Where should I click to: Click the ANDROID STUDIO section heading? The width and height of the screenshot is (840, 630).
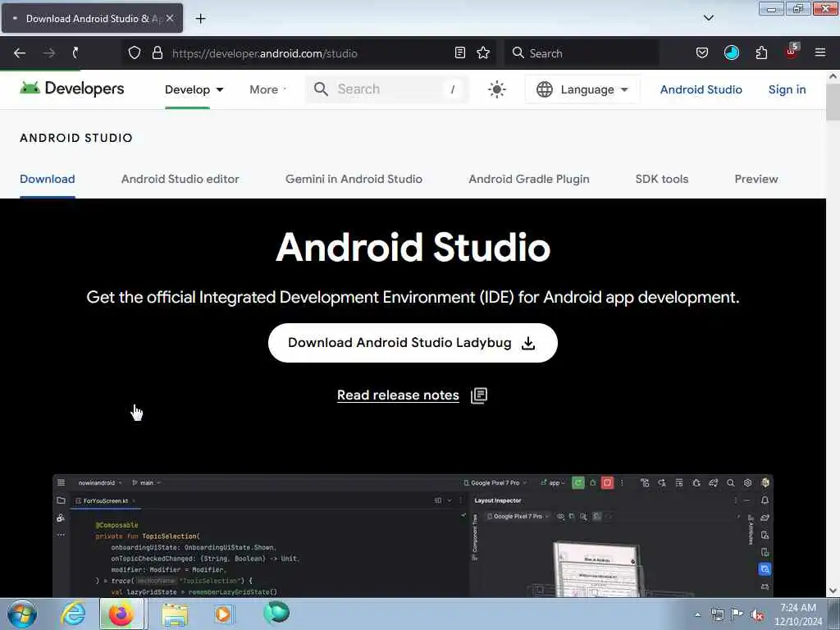tap(76, 138)
